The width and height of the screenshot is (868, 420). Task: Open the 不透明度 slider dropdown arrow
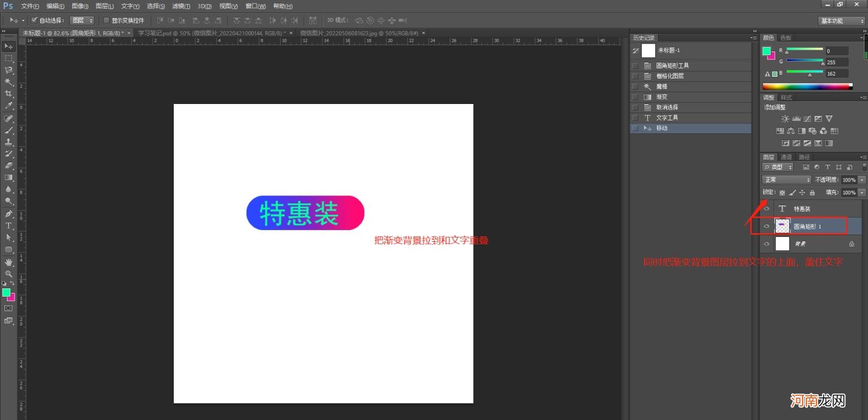[862, 180]
